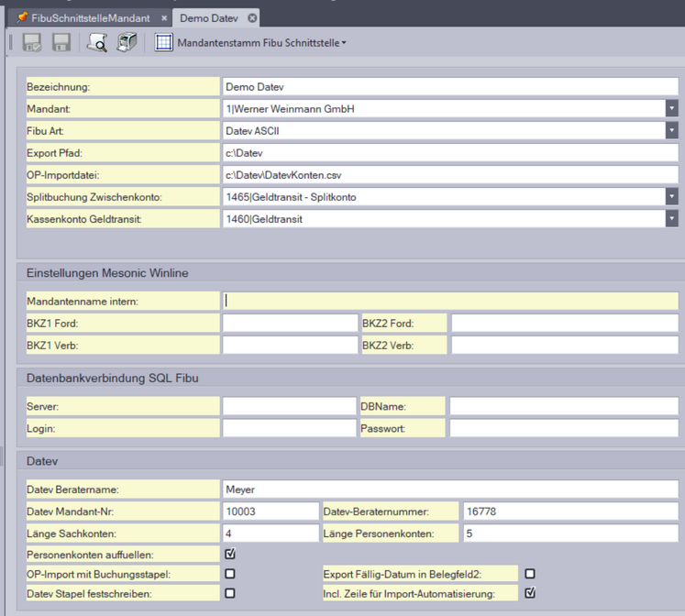Focus the Mandantenname intern field
This screenshot has width=685, height=616.
(450, 301)
